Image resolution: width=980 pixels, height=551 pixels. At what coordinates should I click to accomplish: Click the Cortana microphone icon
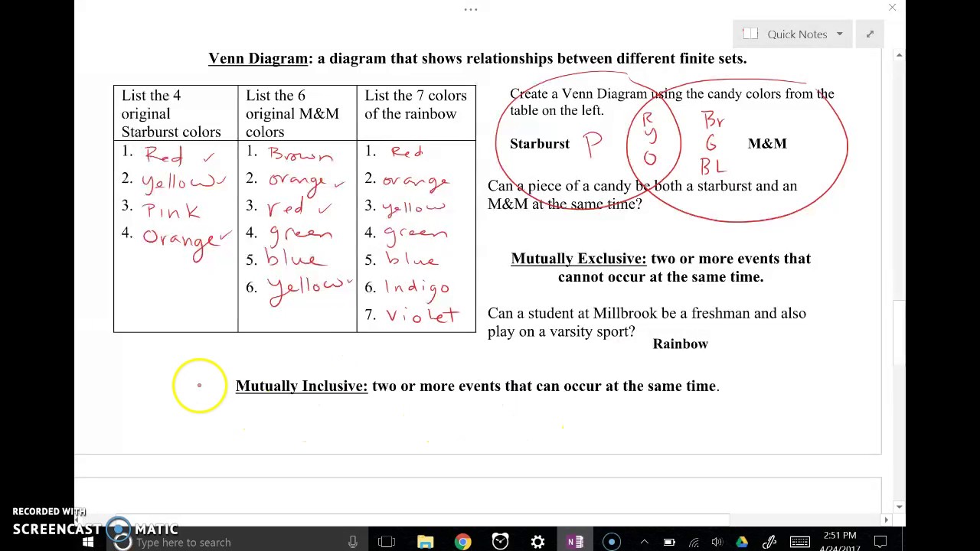(352, 542)
